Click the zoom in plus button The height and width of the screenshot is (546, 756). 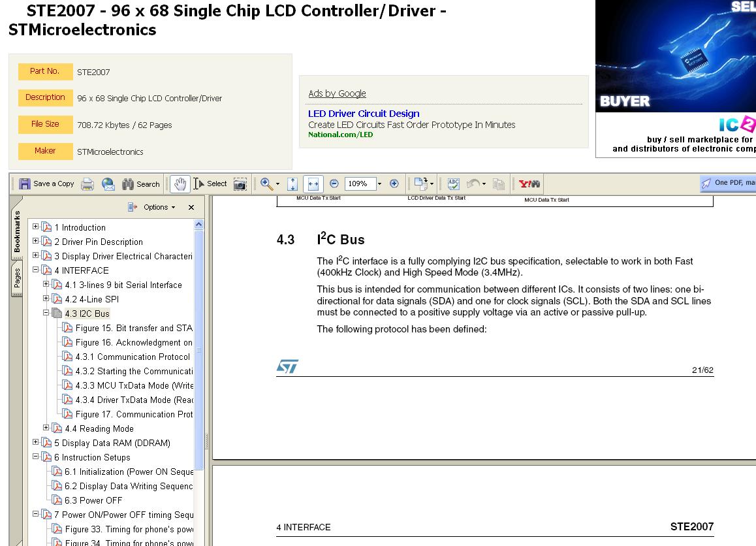[x=394, y=184]
